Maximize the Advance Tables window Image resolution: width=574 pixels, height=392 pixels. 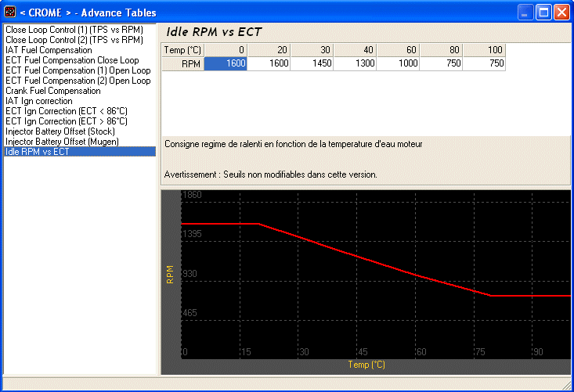click(543, 13)
